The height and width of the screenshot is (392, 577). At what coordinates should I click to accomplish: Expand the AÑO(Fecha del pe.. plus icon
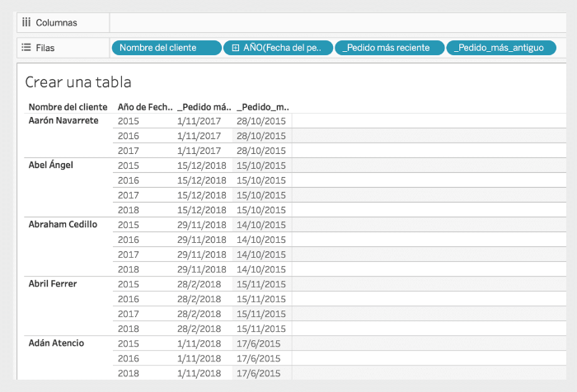click(x=236, y=48)
